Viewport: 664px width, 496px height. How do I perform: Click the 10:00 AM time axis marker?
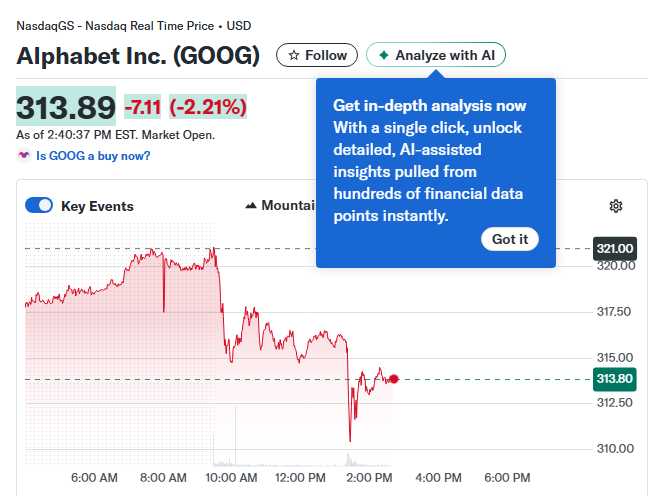pos(233,478)
